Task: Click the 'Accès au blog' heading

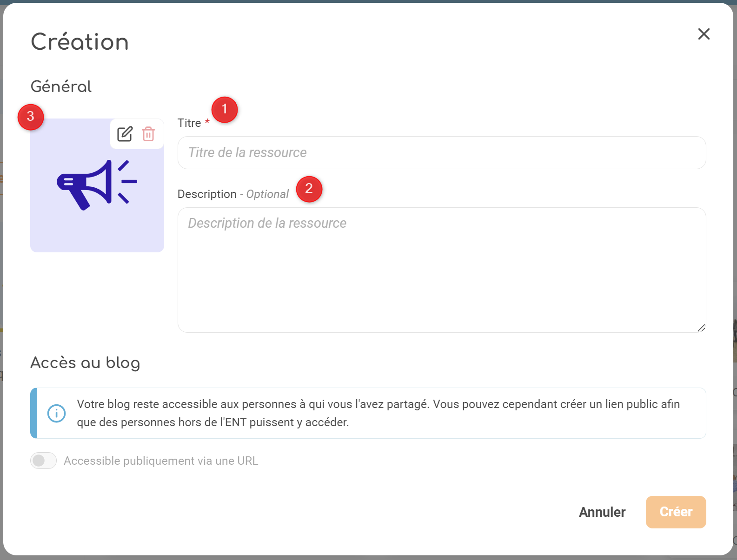Action: coord(85,362)
